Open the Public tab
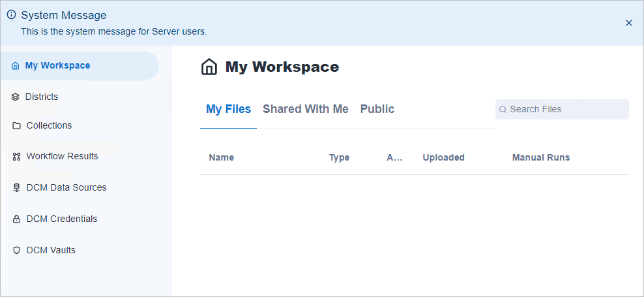 (x=377, y=110)
